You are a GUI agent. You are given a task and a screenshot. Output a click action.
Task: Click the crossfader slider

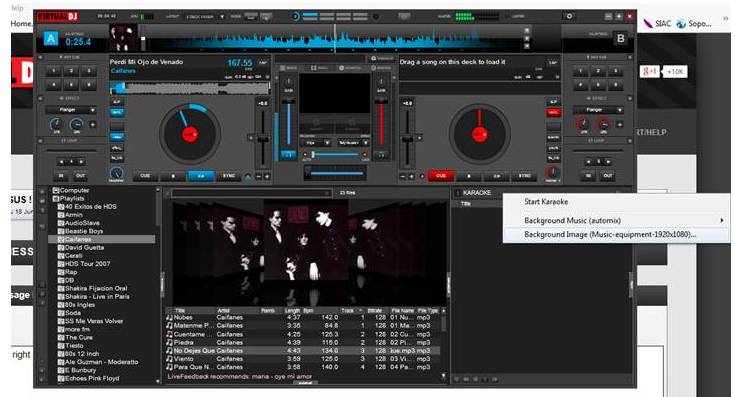(335, 173)
